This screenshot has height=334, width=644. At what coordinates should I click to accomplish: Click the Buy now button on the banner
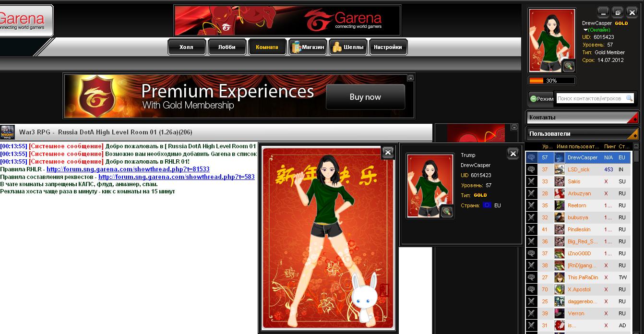pyautogui.click(x=365, y=97)
